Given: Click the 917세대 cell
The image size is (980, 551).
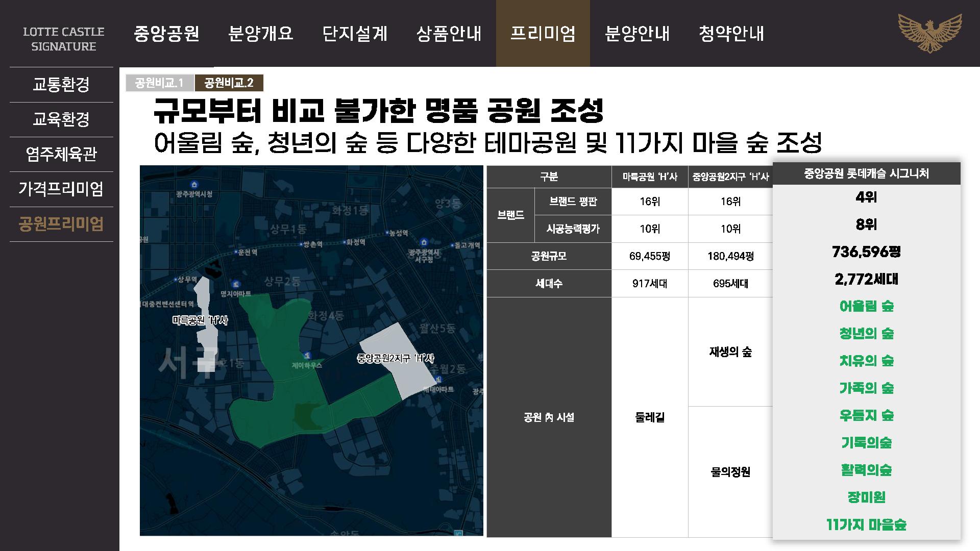Looking at the screenshot, I should [x=650, y=284].
